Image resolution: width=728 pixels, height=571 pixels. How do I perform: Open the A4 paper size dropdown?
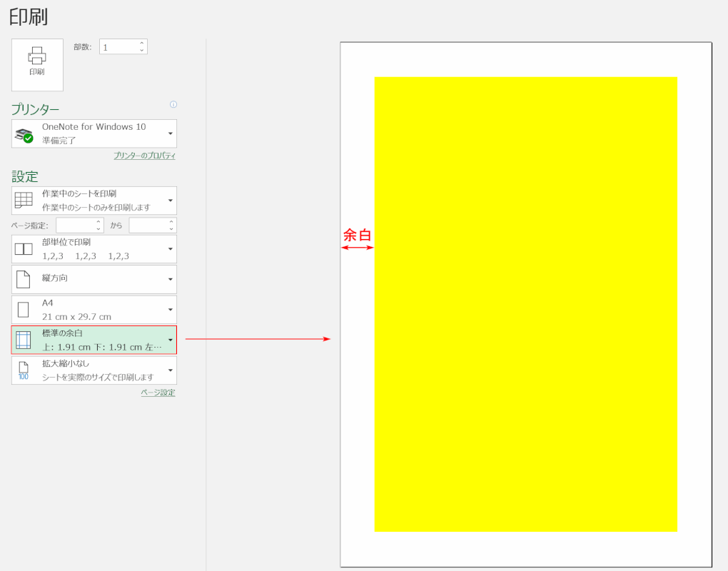94,310
